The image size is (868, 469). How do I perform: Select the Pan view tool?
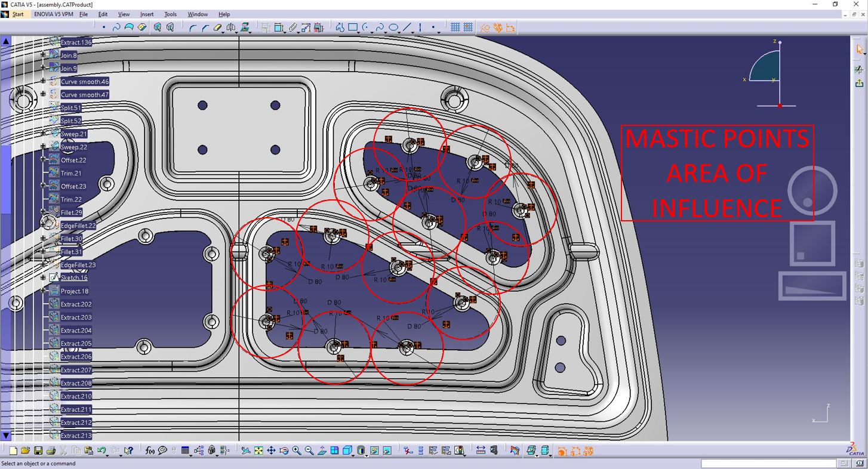tap(271, 451)
